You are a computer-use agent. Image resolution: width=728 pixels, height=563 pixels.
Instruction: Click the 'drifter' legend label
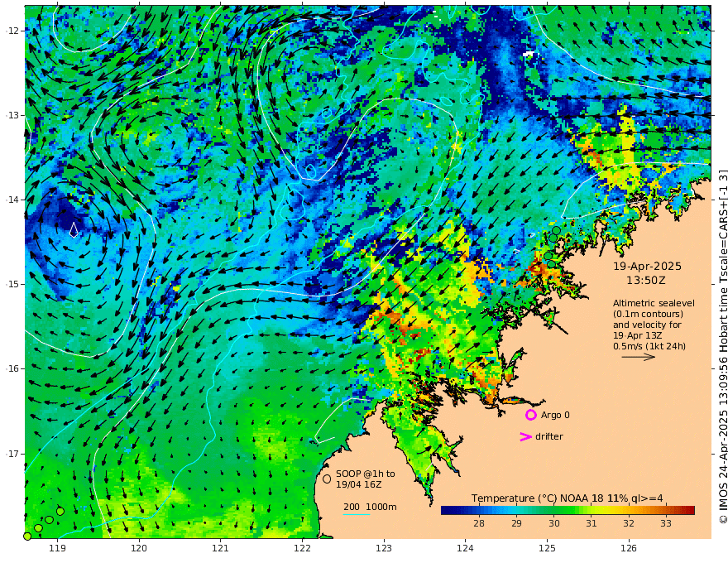pos(549,436)
